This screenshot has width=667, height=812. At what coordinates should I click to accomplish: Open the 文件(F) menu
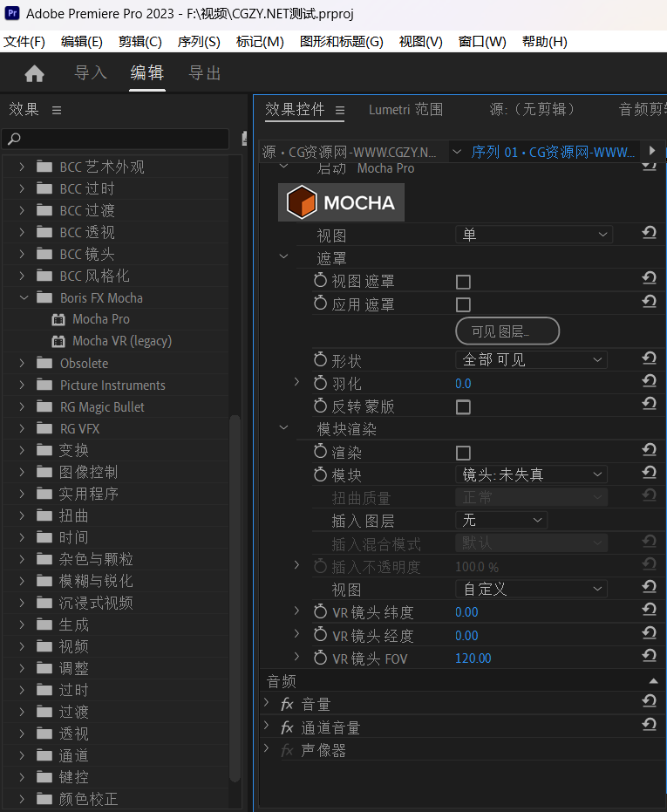coord(24,42)
